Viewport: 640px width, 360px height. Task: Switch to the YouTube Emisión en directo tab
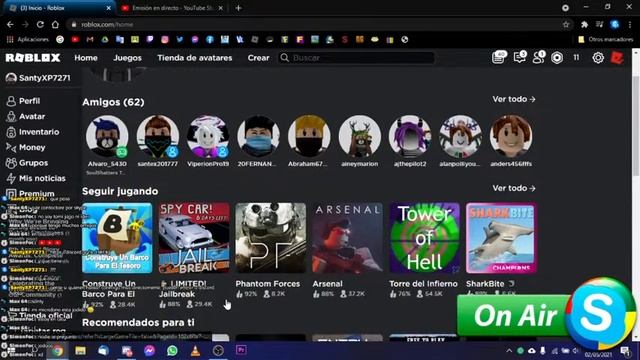[173, 8]
